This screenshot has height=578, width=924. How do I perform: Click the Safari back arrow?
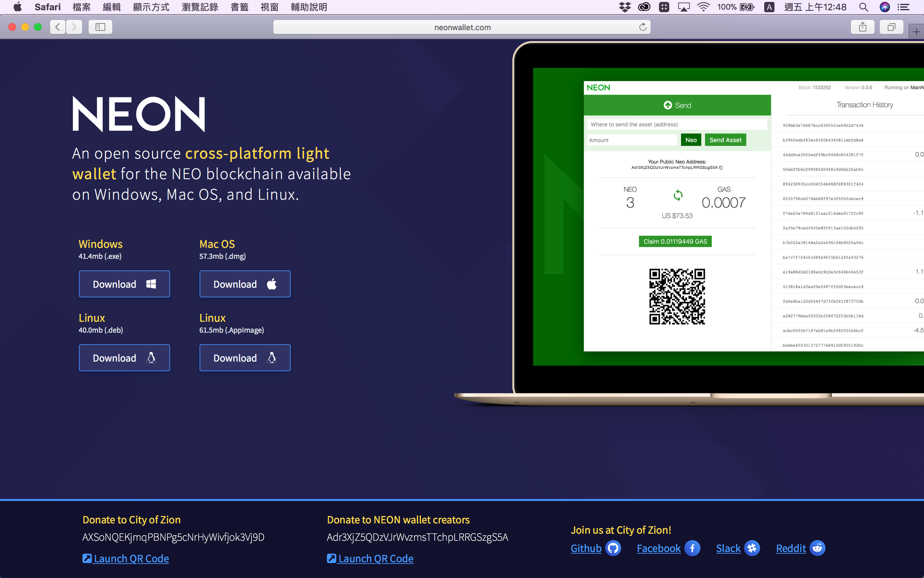(58, 27)
